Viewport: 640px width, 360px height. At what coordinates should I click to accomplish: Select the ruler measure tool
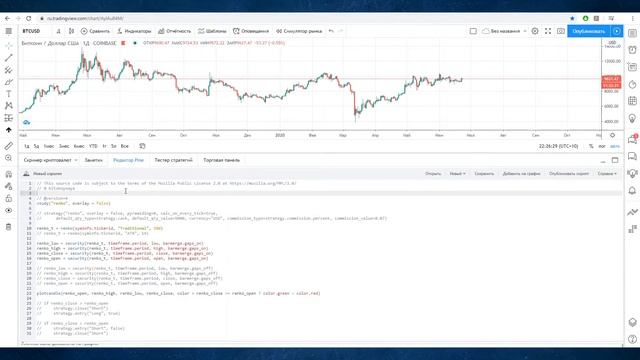pyautogui.click(x=8, y=146)
